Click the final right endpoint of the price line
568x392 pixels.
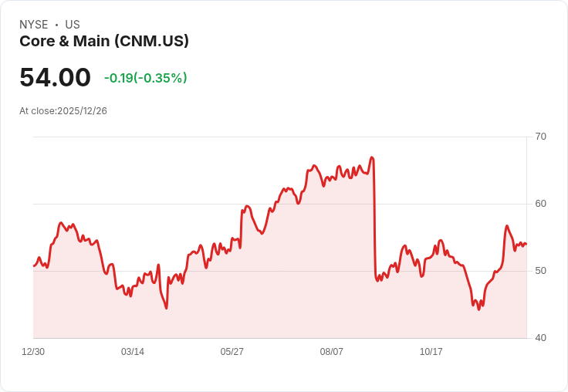(526, 244)
